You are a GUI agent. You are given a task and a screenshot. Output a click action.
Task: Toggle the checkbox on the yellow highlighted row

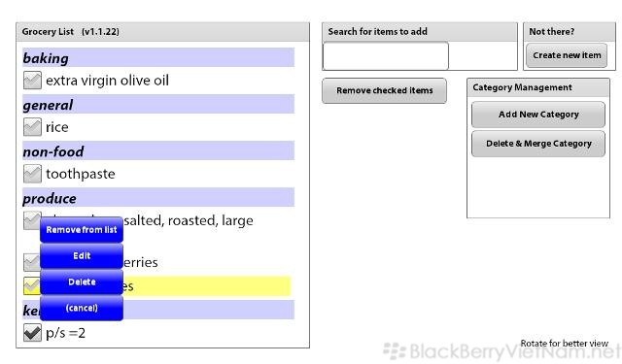point(32,285)
